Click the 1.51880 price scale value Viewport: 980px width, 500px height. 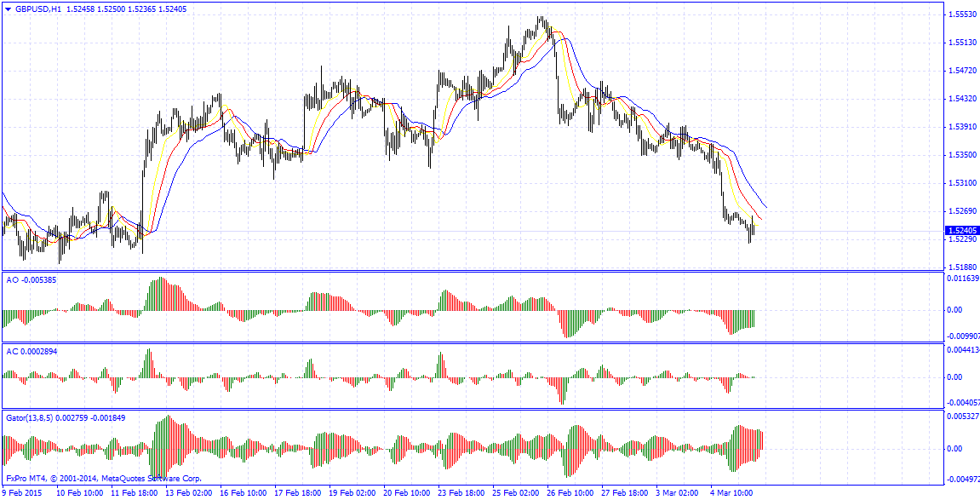(x=963, y=267)
